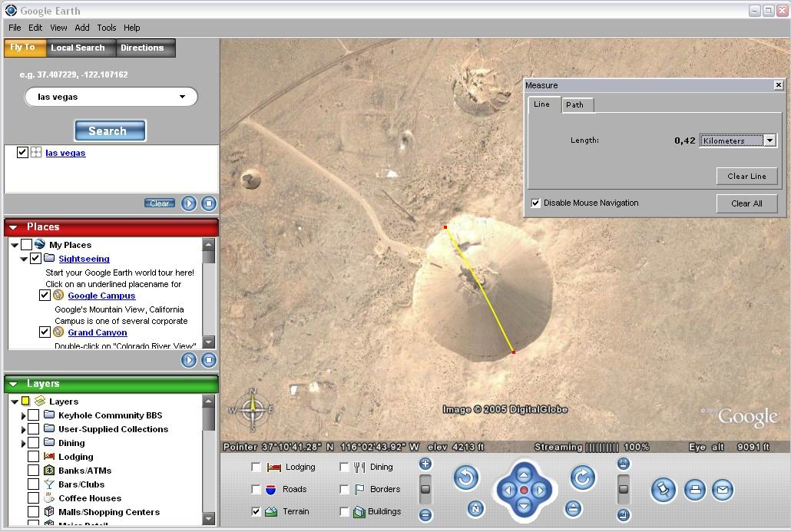Expand the Keyhole Community BBS folder
This screenshot has width=791, height=532.
(23, 416)
